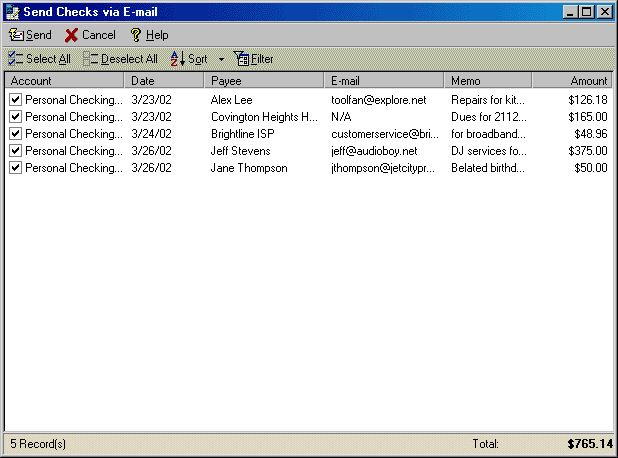Uncheck the Jeff Stevens check row
618x458 pixels.
point(15,151)
